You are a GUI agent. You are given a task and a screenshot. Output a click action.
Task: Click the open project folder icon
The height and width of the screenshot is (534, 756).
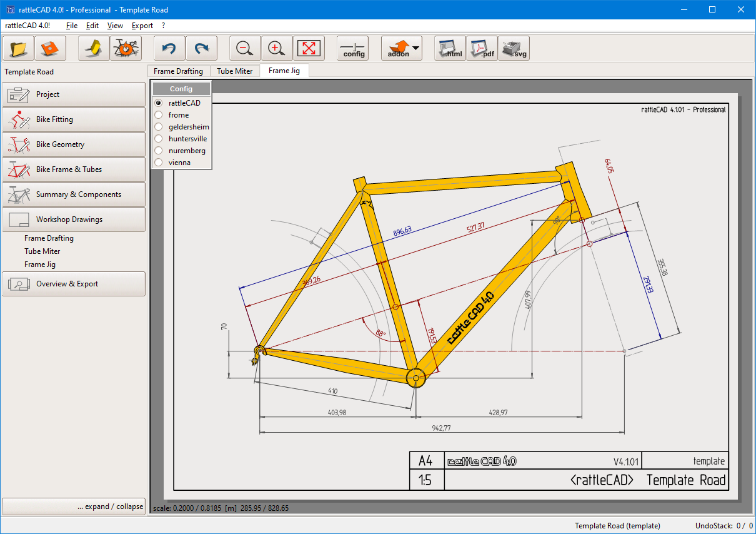18,48
